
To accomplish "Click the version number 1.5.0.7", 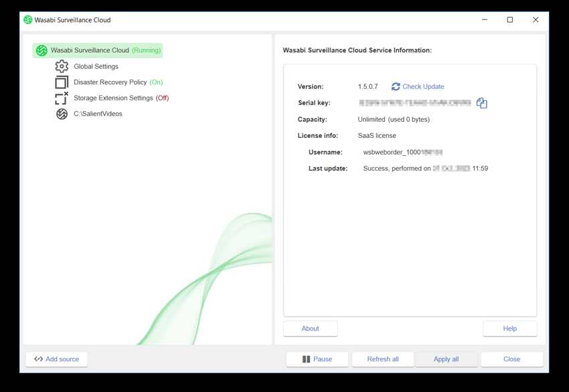I will click(x=368, y=87).
